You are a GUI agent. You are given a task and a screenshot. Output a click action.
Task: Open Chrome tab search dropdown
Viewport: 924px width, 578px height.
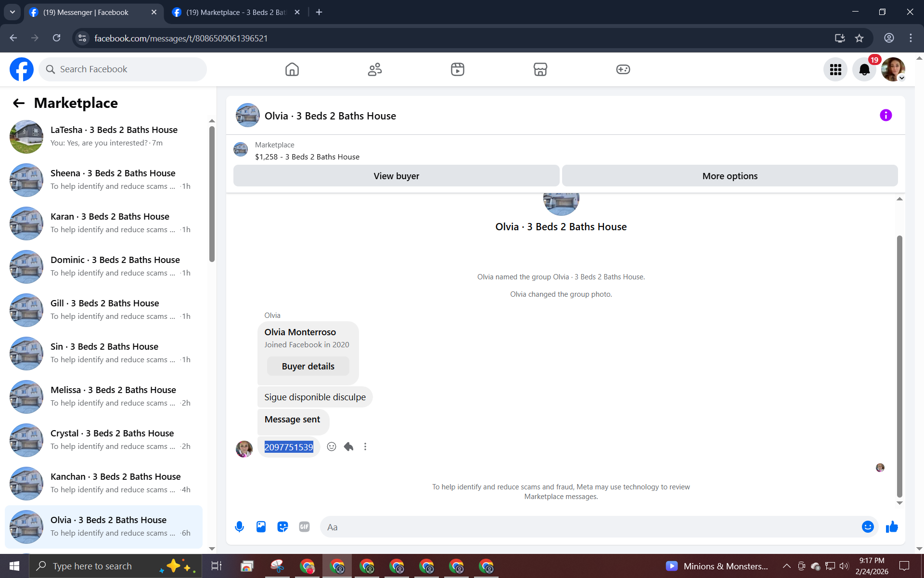coord(13,12)
